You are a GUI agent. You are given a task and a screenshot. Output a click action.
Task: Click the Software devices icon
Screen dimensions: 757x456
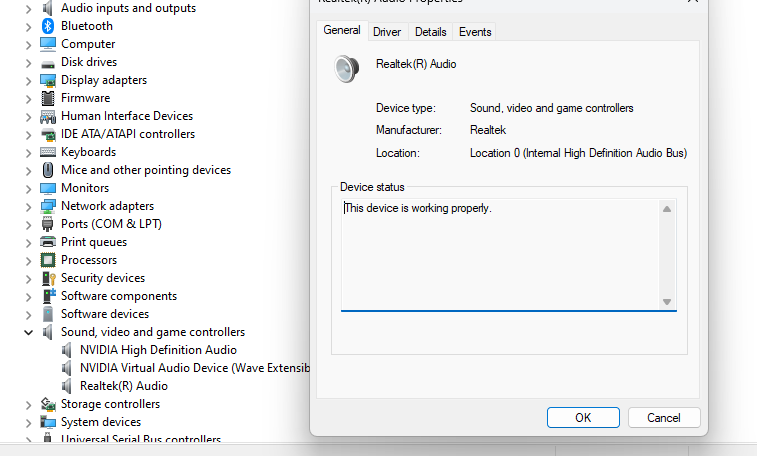[x=48, y=314]
